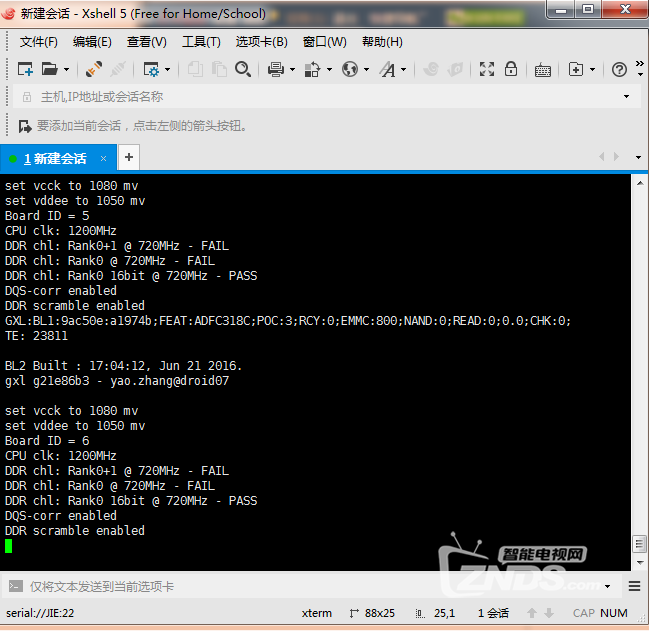
Task: Expand the file transfer dropdown arrow
Action: 329,70
